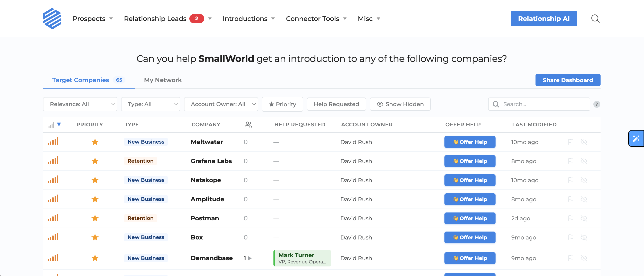
Task: Open the Relationship AI magic wand panel
Action: point(636,138)
